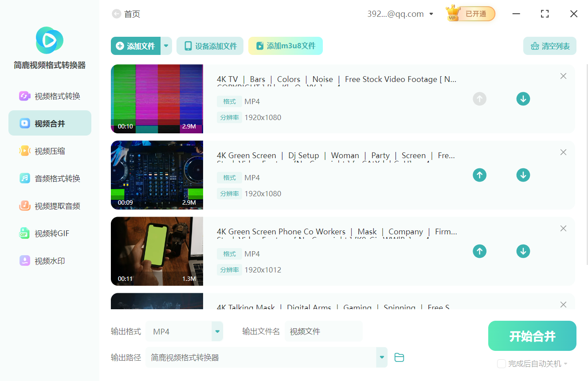Click the 简鹿视频格式转换器 app title
588x381 pixels.
point(50,65)
